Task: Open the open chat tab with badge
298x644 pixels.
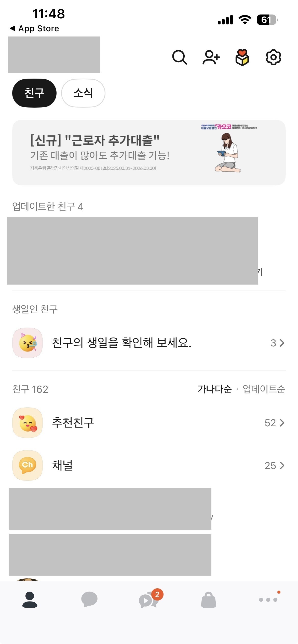Action: (x=149, y=599)
